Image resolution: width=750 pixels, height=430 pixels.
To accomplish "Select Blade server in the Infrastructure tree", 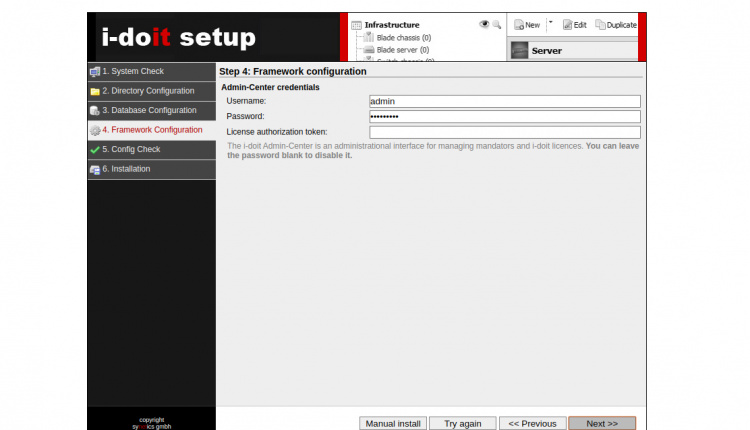I will point(402,49).
